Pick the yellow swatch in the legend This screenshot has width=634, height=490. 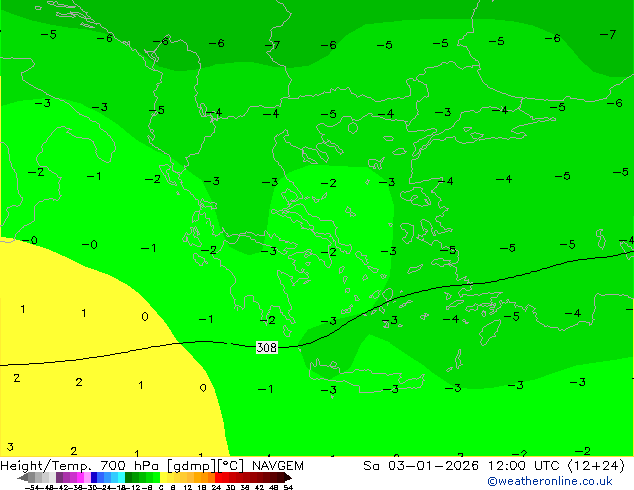(x=163, y=477)
